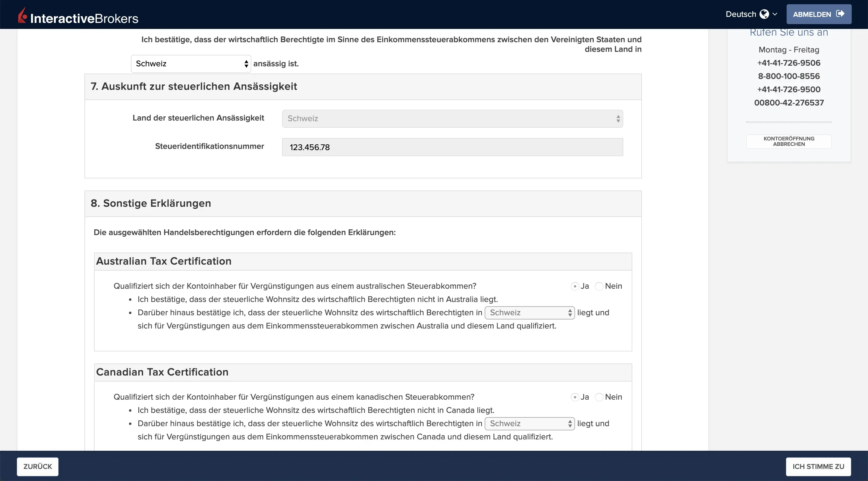This screenshot has height=481, width=868.
Task: Click phone number +41-41-726-9500
Action: (789, 89)
